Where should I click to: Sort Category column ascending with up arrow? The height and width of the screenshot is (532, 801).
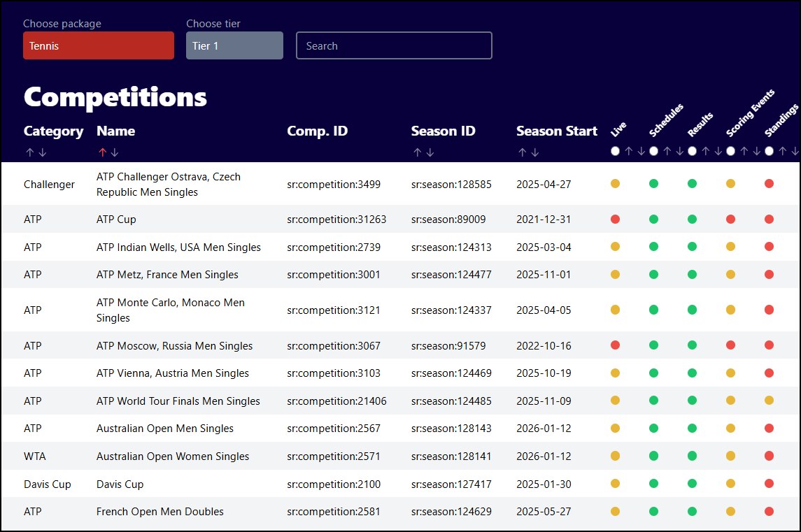point(29,152)
